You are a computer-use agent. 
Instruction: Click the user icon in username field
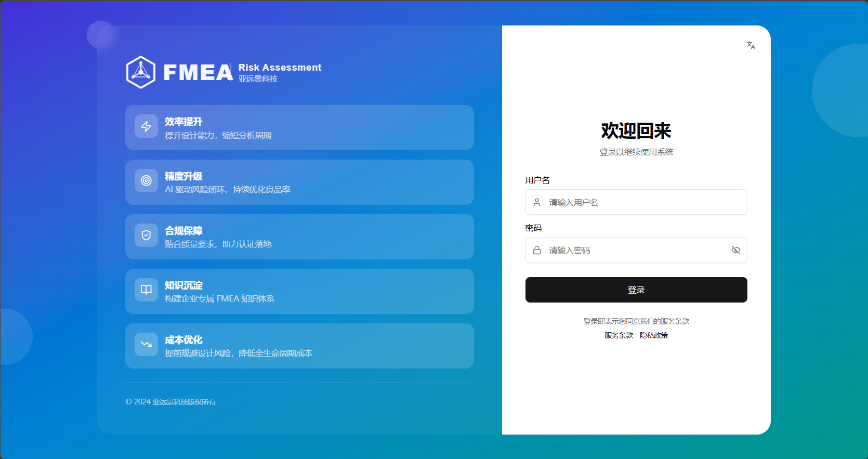point(537,202)
